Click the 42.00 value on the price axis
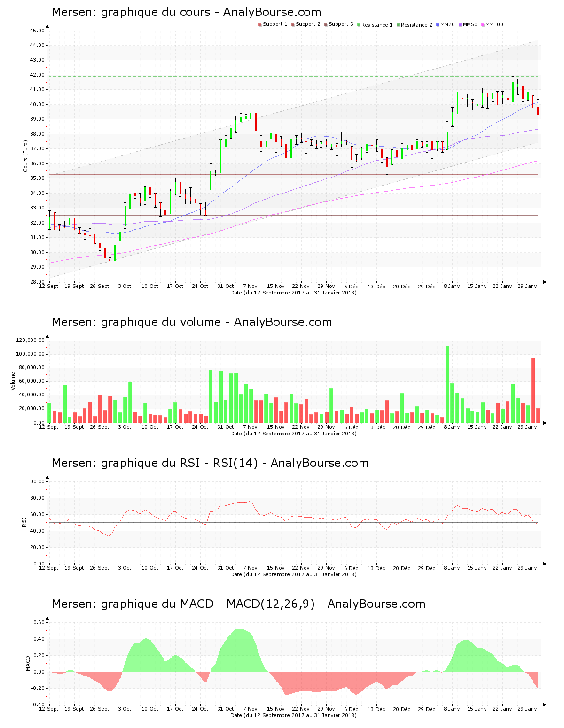Viewport: 564px width, 728px height. click(x=37, y=75)
